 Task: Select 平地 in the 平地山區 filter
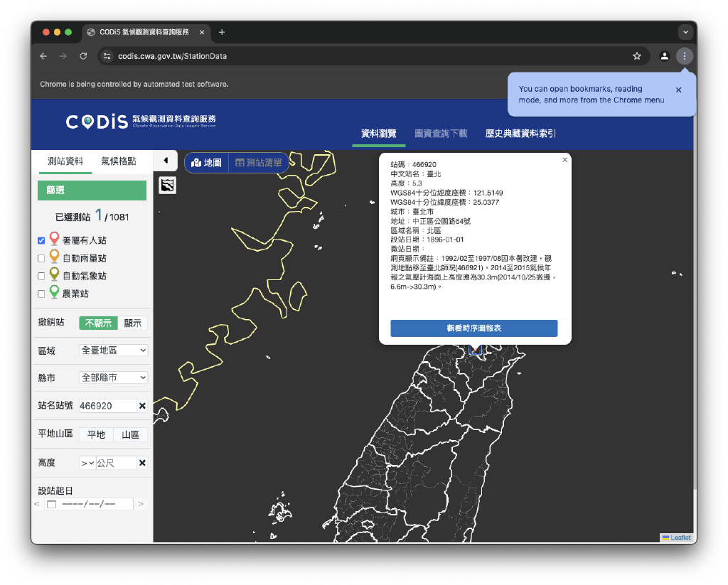point(95,434)
